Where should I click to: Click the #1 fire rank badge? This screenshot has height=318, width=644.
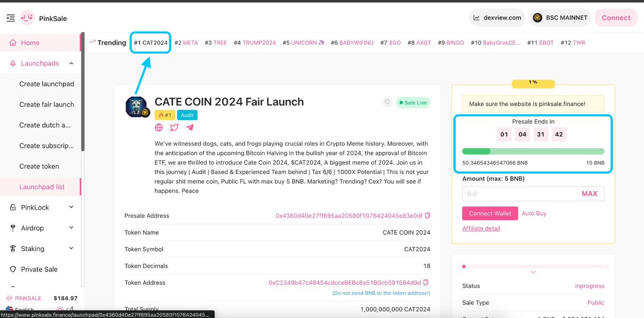tap(164, 115)
